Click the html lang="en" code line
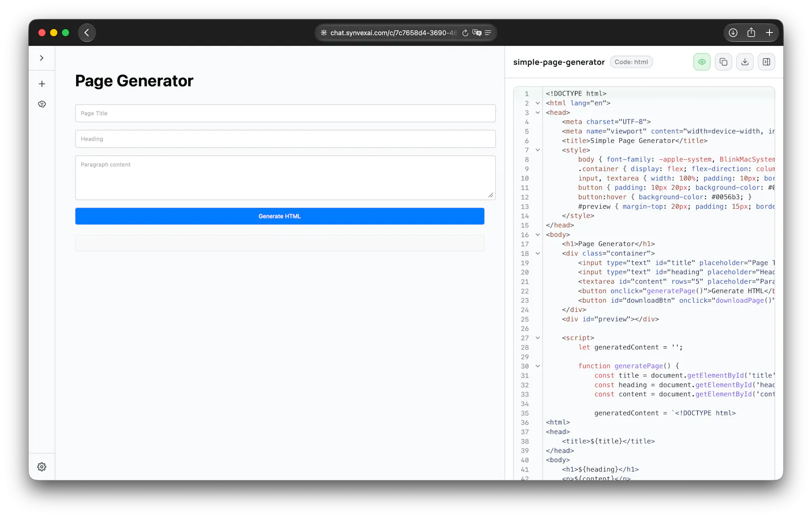 click(x=578, y=103)
